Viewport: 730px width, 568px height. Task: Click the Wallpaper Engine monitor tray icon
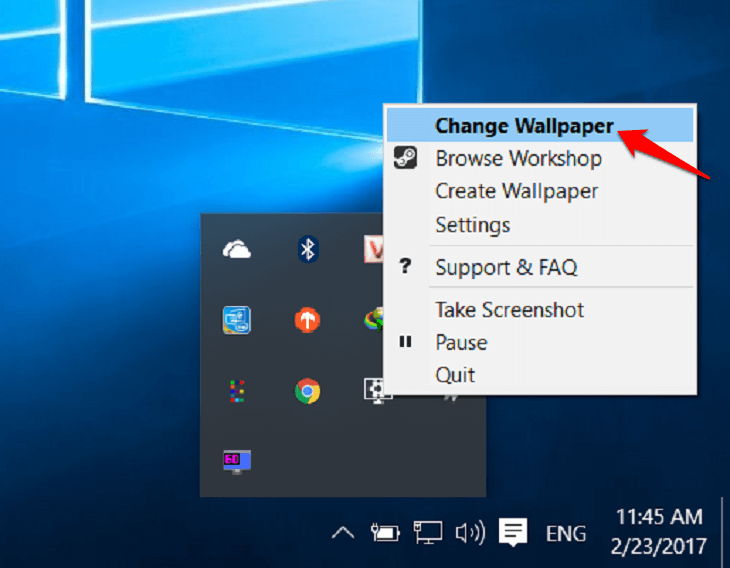[376, 391]
